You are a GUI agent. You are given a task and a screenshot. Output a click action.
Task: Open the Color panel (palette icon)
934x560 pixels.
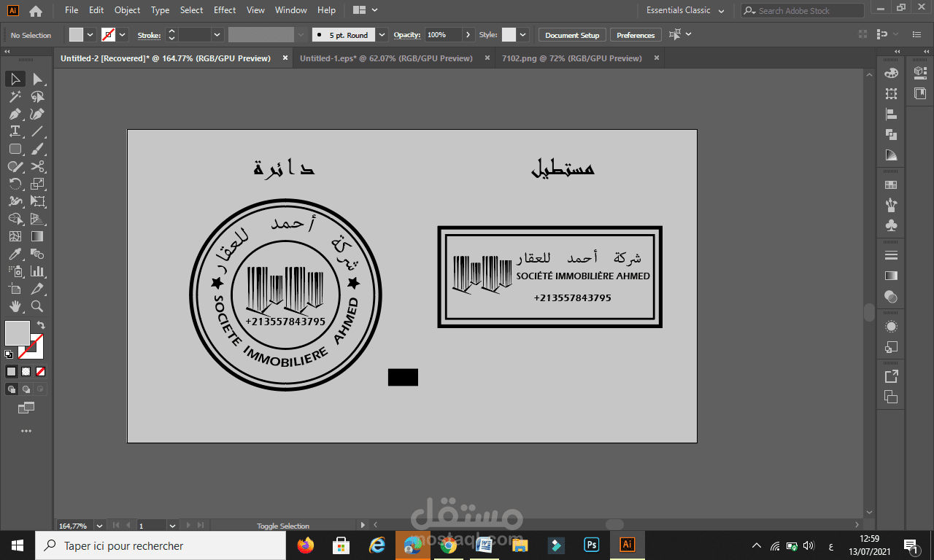pos(891,73)
